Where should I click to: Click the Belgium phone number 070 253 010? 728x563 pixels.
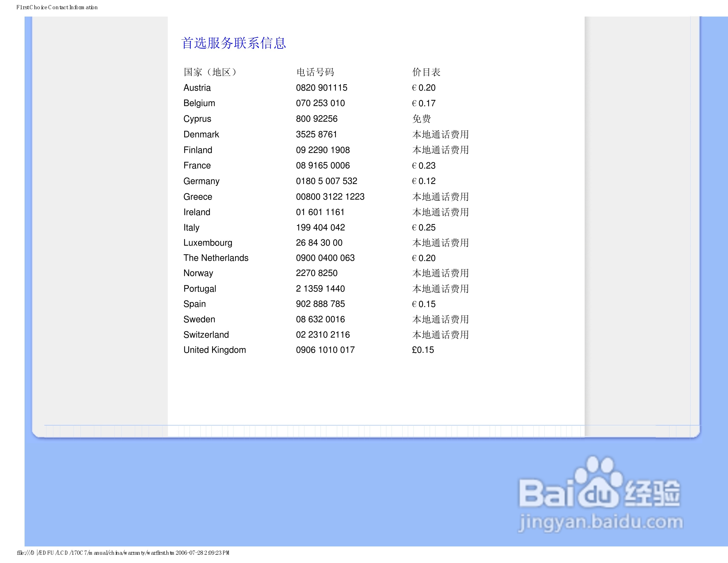click(320, 103)
